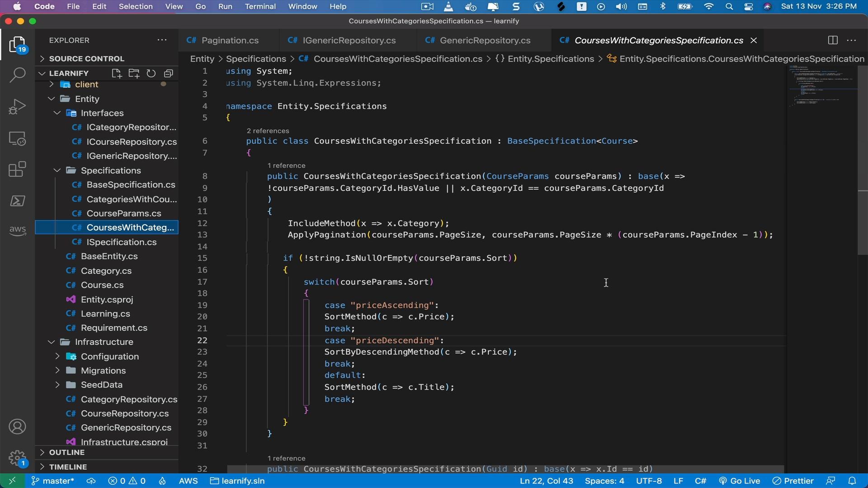Toggle the OUTLINE panel section
The width and height of the screenshot is (868, 488).
pos(66,452)
